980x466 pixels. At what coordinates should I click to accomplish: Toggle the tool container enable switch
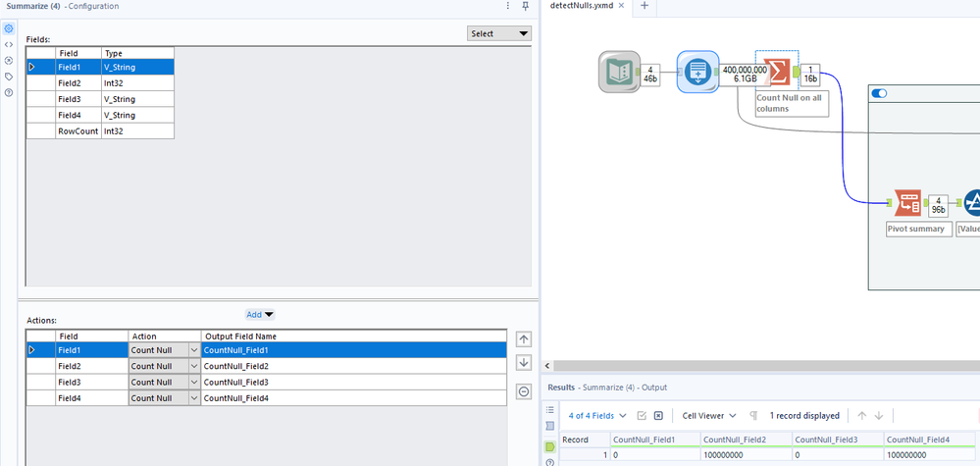coord(879,93)
